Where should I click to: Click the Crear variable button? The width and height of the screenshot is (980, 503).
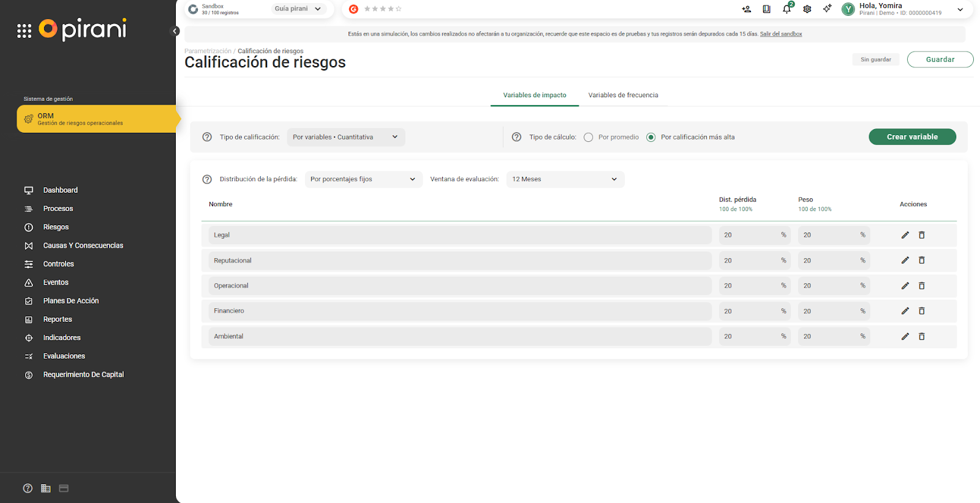[x=912, y=137]
